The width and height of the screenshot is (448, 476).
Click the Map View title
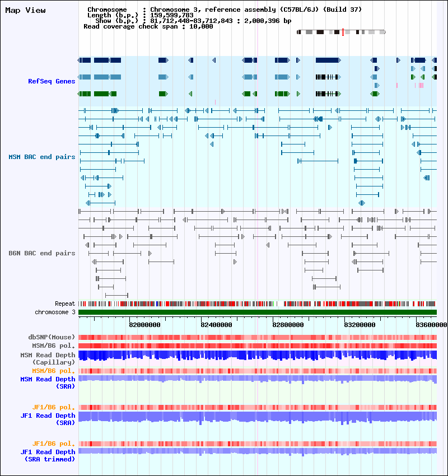(x=26, y=10)
